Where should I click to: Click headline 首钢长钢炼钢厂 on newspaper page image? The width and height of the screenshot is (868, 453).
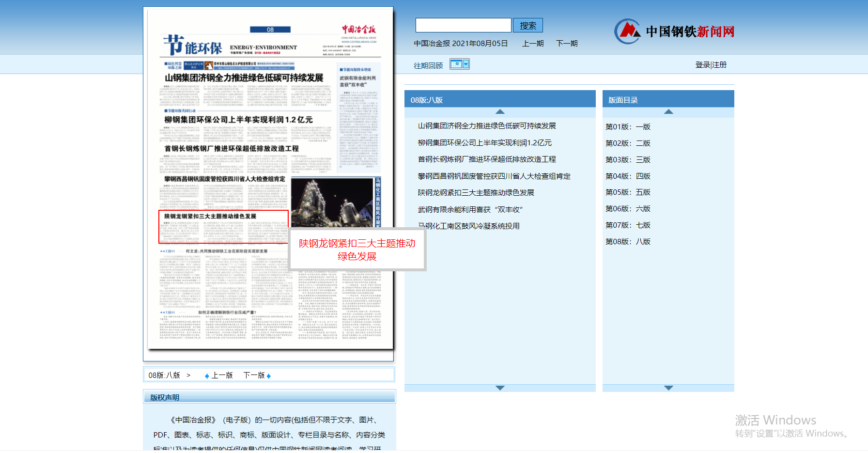232,149
